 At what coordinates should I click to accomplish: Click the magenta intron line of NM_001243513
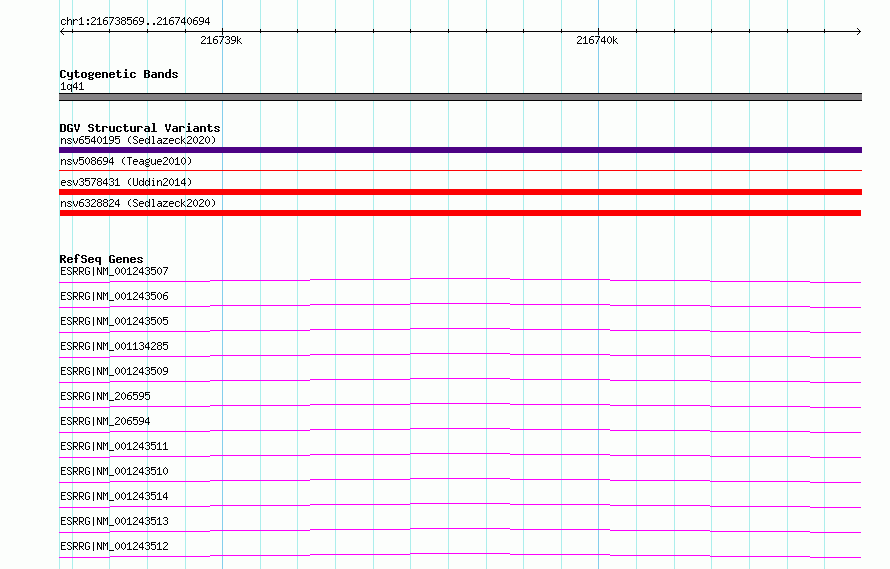(460, 530)
